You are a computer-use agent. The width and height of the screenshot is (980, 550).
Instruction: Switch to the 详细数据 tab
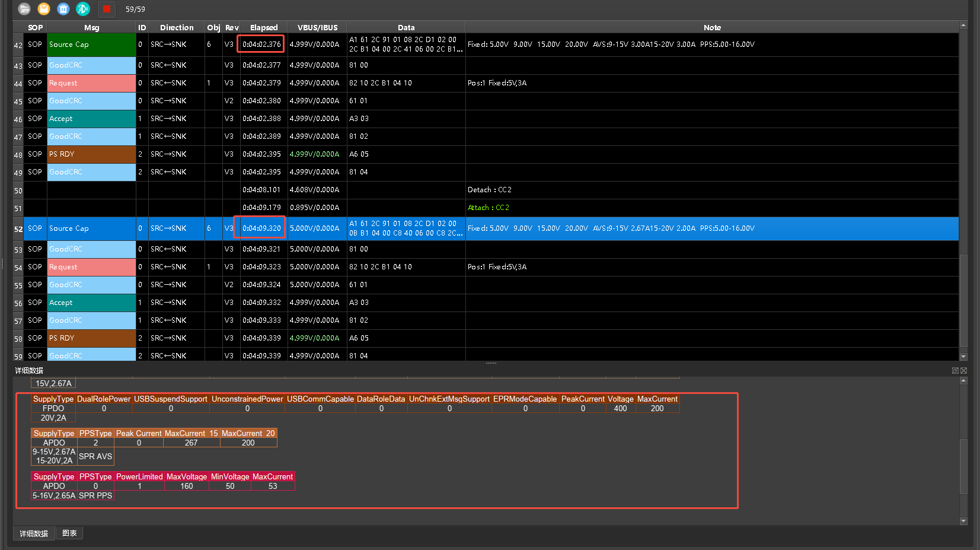(34, 533)
